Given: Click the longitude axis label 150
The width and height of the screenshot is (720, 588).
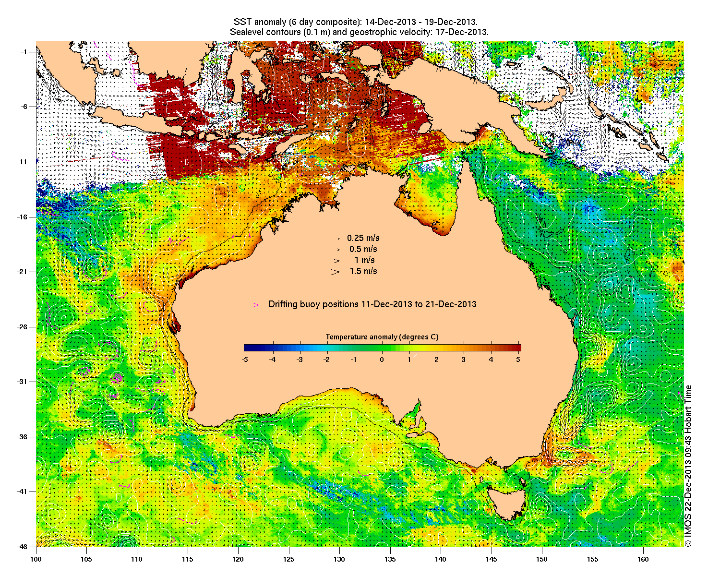Looking at the screenshot, I should [x=542, y=559].
